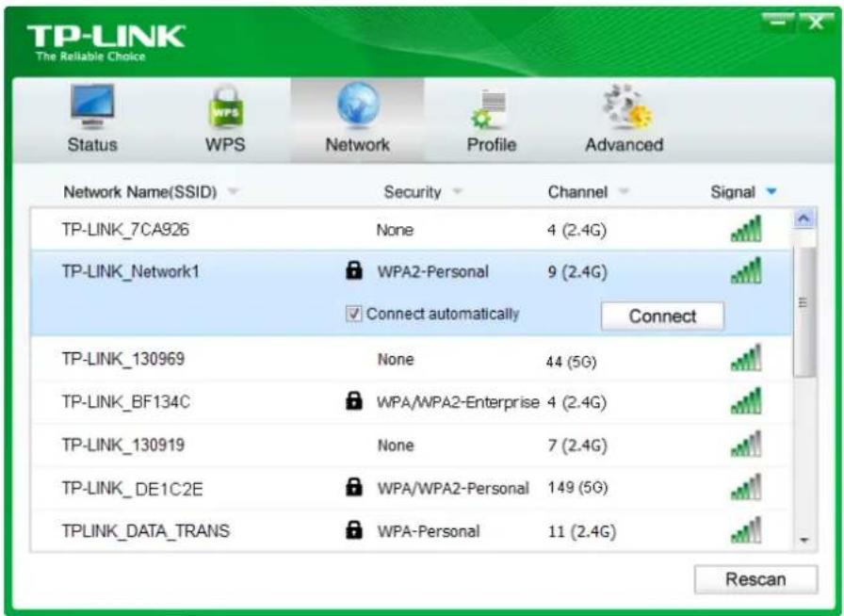The width and height of the screenshot is (844, 616).
Task: Open the Status monitor icon
Action: tap(92, 106)
